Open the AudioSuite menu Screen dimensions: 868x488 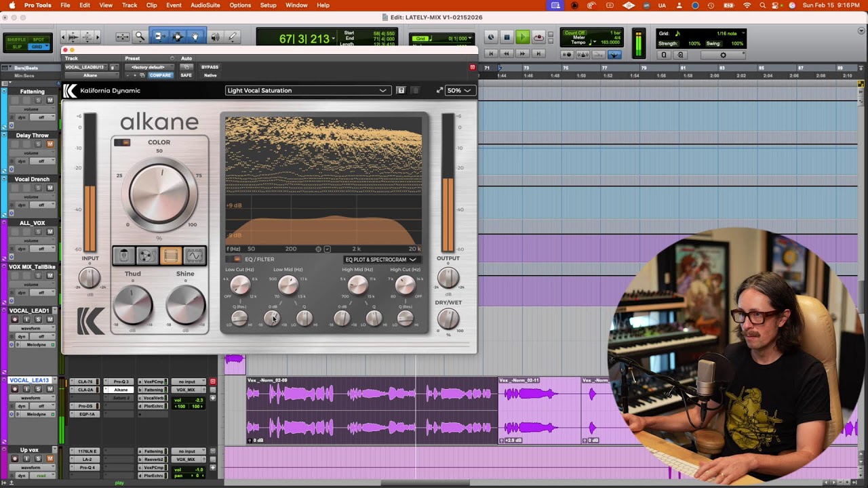pos(205,5)
